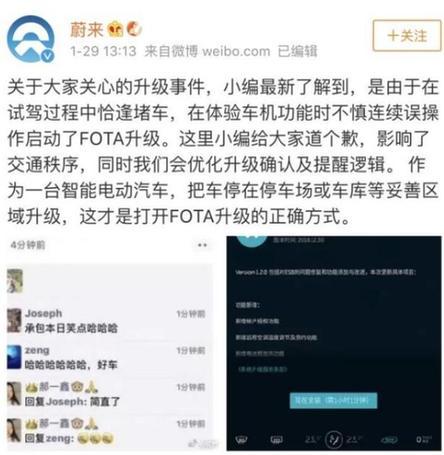Image resolution: width=444 pixels, height=455 pixels.
Task: Open the two-dot more options icon
Action: pyautogui.click(x=202, y=245)
